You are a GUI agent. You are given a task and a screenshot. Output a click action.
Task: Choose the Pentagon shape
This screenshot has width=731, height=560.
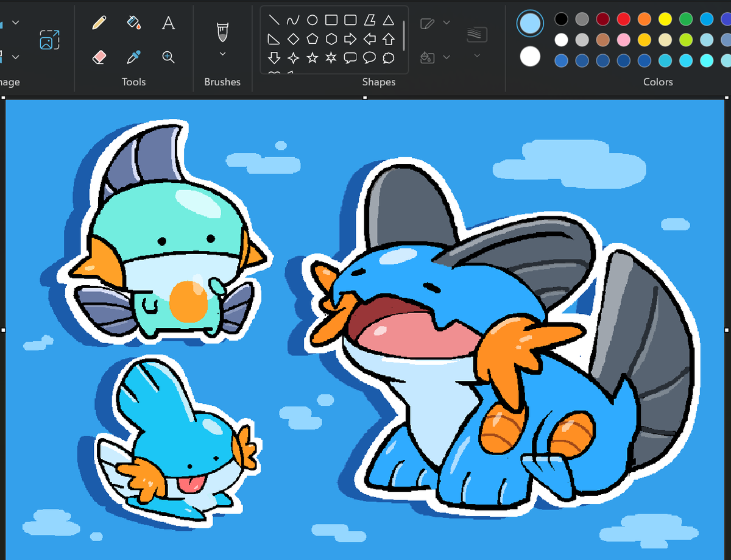tap(312, 39)
